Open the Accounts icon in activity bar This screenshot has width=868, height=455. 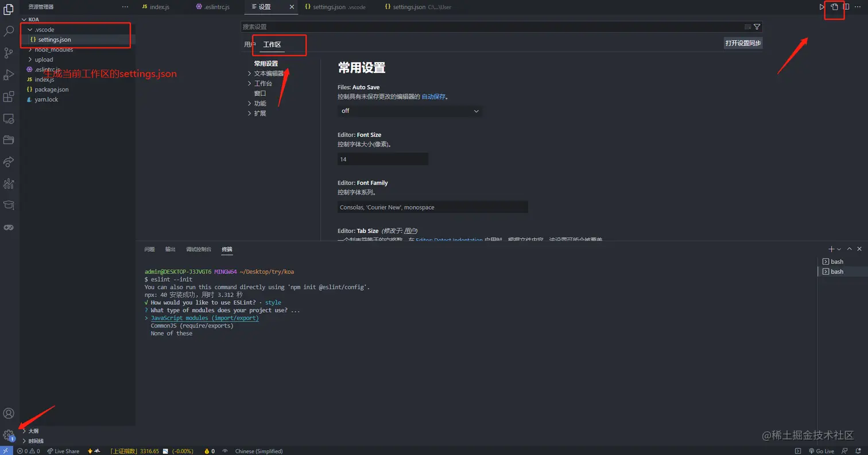[x=9, y=413]
